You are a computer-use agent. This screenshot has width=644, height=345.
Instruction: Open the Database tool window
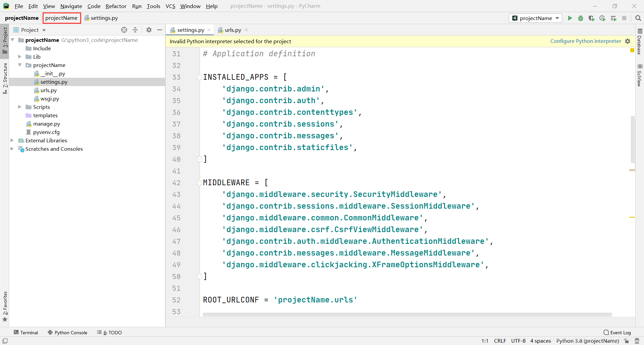(x=640, y=42)
